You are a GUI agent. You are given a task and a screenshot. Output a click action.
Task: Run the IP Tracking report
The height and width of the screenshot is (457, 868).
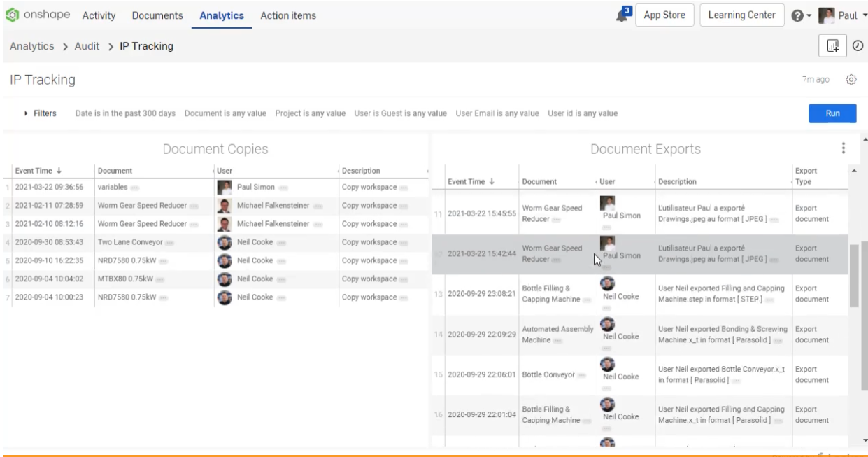832,113
